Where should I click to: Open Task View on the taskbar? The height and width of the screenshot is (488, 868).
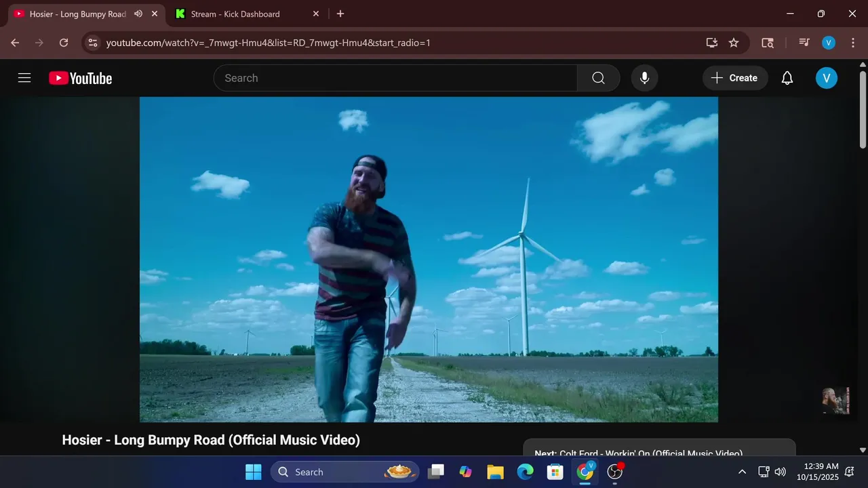(x=436, y=472)
